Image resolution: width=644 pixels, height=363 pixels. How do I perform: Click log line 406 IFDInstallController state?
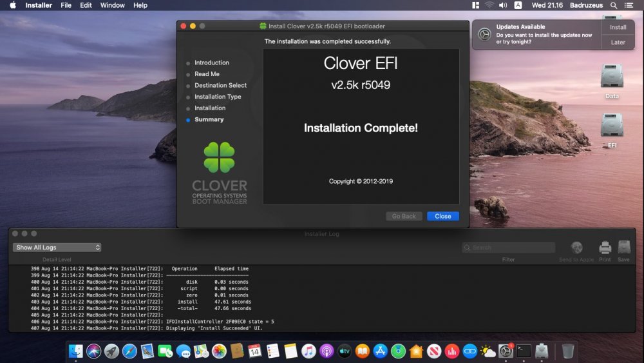click(153, 322)
